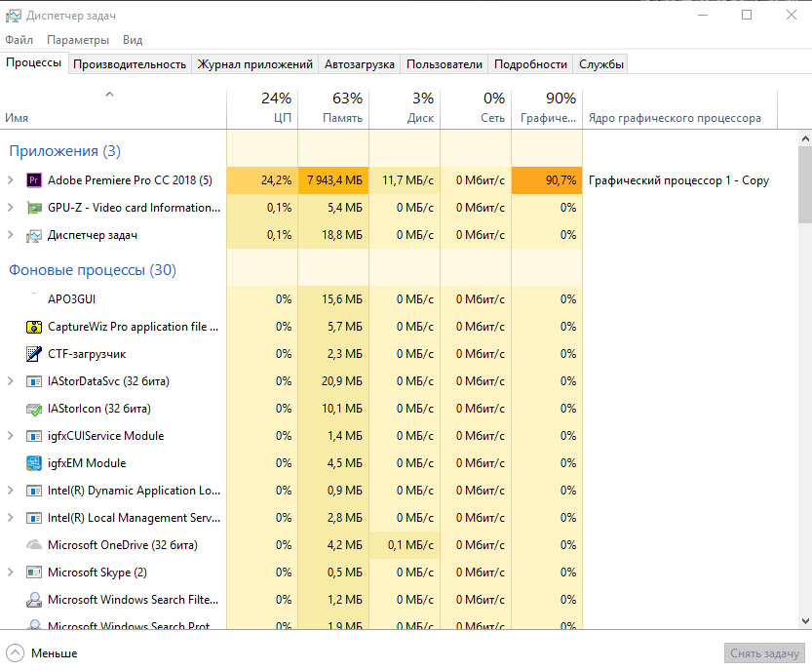Click the 90,7% GPU usage cell
812x671 pixels.
[x=547, y=180]
